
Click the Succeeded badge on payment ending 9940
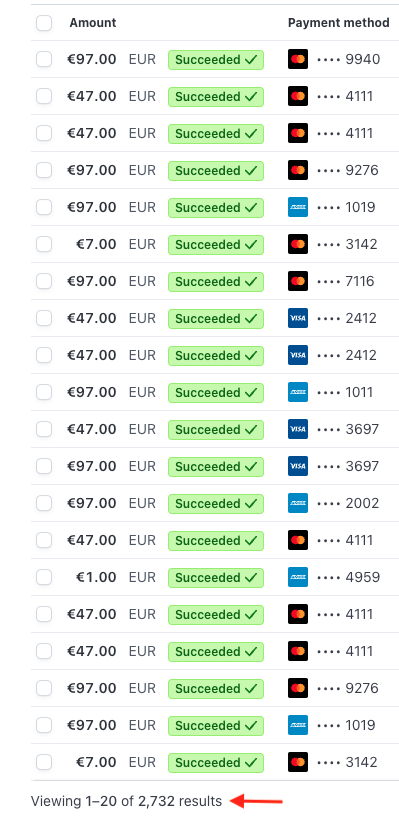tap(215, 60)
